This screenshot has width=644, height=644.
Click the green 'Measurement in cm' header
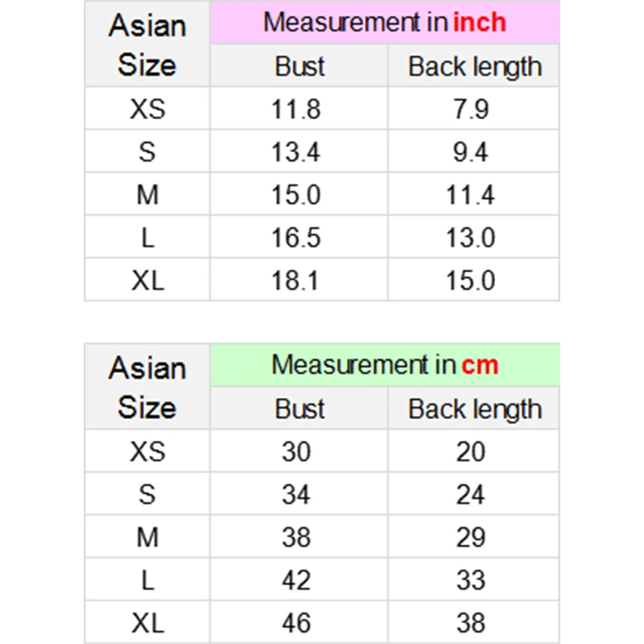pos(385,365)
